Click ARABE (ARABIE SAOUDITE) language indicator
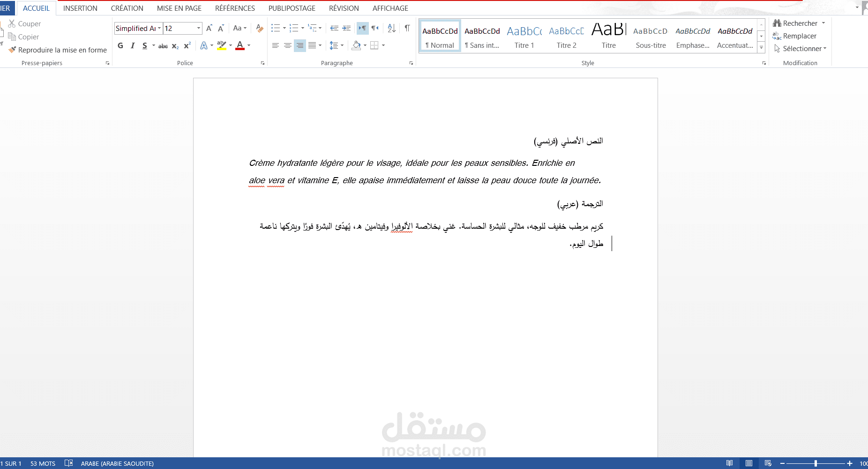868x469 pixels. point(117,463)
